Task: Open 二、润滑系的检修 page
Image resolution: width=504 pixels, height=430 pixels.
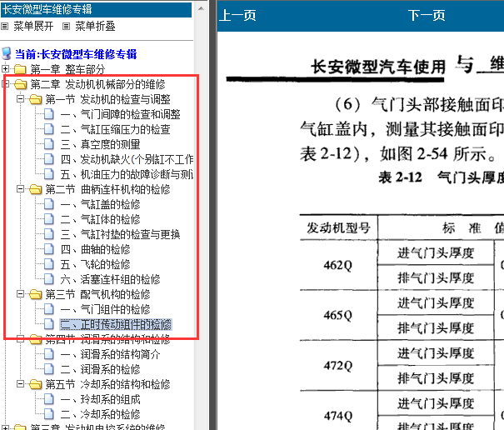Action: coord(100,369)
